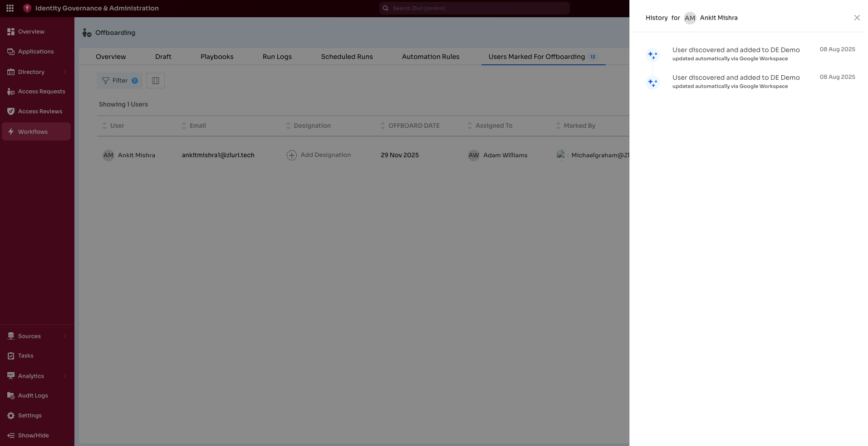
Task: Toggle the Show/Hide sidebar option
Action: [x=33, y=435]
